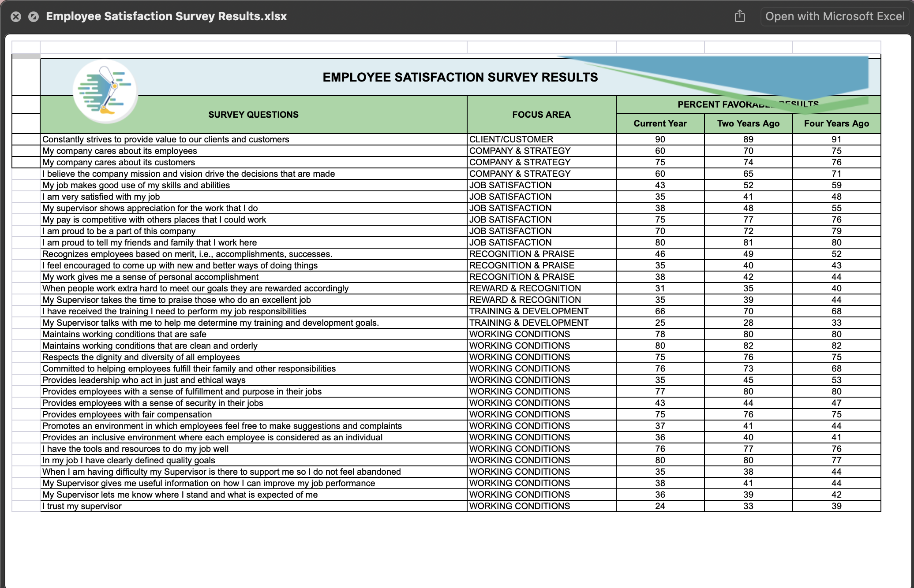The image size is (914, 588).
Task: Select the Focus Area header cell
Action: (x=541, y=115)
